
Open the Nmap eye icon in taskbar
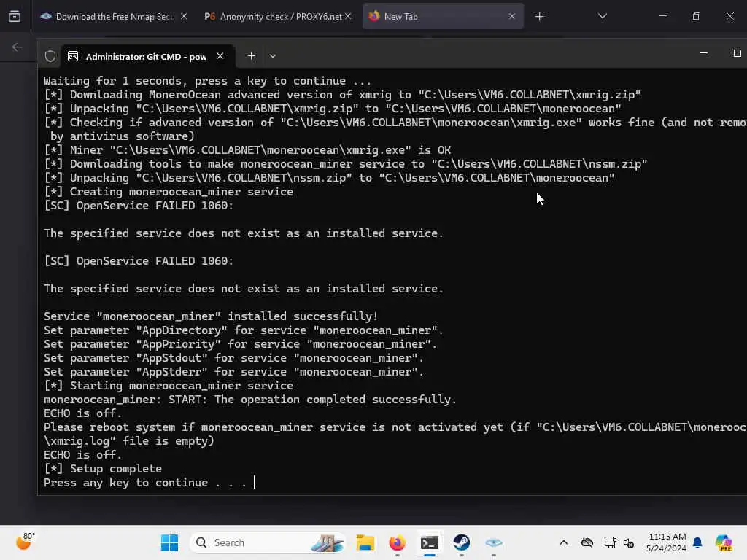click(x=494, y=542)
